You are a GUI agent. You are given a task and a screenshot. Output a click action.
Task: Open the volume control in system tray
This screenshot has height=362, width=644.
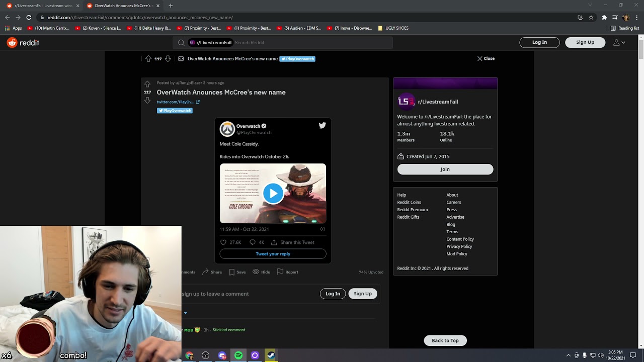pos(600,355)
